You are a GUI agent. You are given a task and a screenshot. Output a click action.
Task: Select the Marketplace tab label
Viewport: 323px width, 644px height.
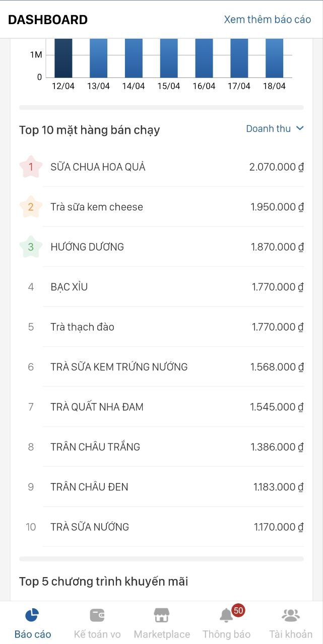pos(162,634)
